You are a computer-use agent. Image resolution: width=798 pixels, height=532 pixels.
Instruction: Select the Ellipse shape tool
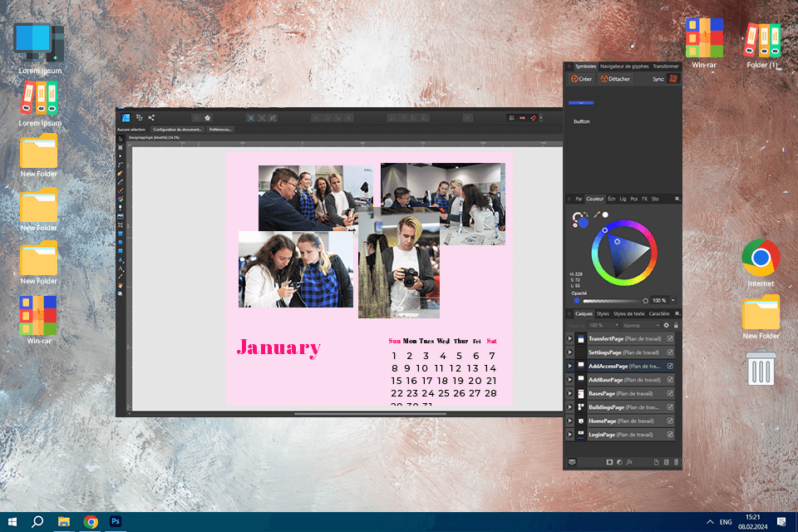pos(121,242)
